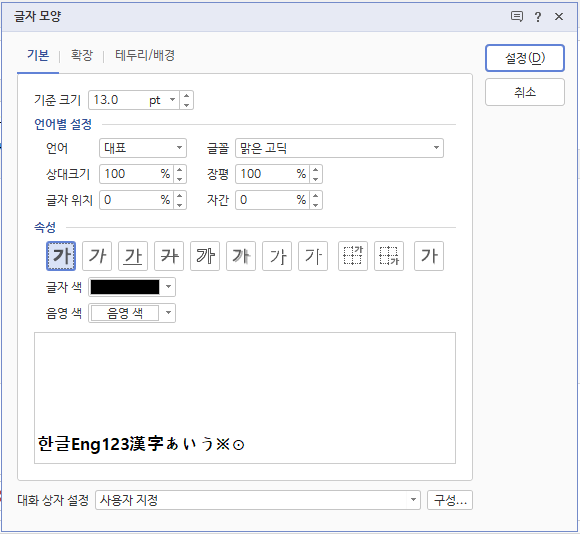Click the 음영 색 swatch box
The width and height of the screenshot is (580, 534).
(125, 313)
